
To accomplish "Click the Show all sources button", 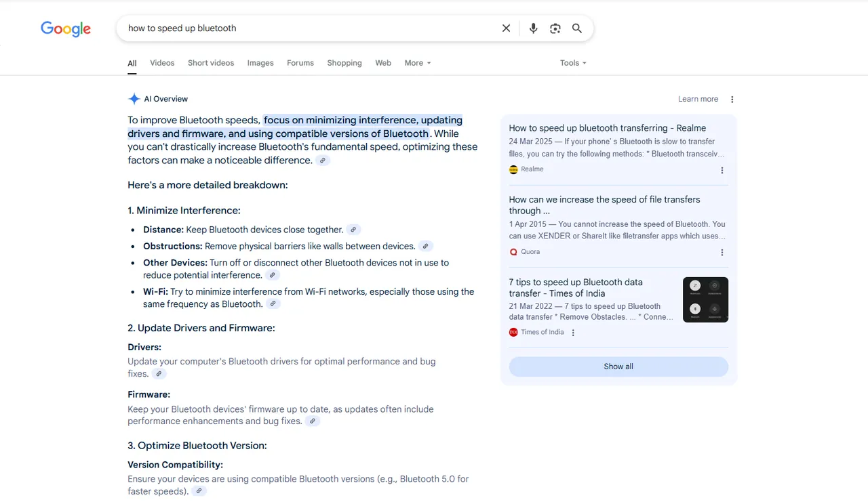I will [x=618, y=367].
